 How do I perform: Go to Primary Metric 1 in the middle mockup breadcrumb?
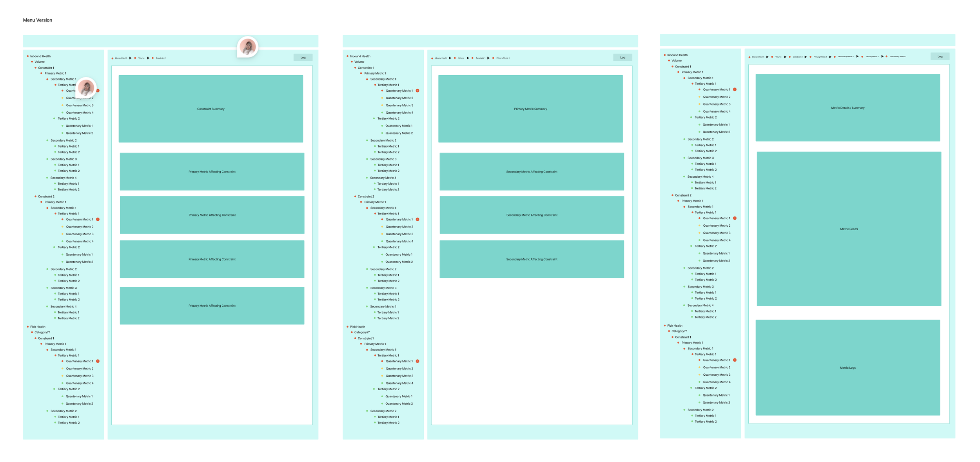pos(503,58)
